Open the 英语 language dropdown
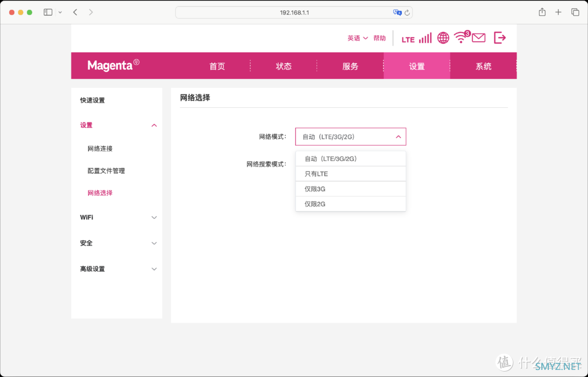The width and height of the screenshot is (588, 377). coord(357,38)
